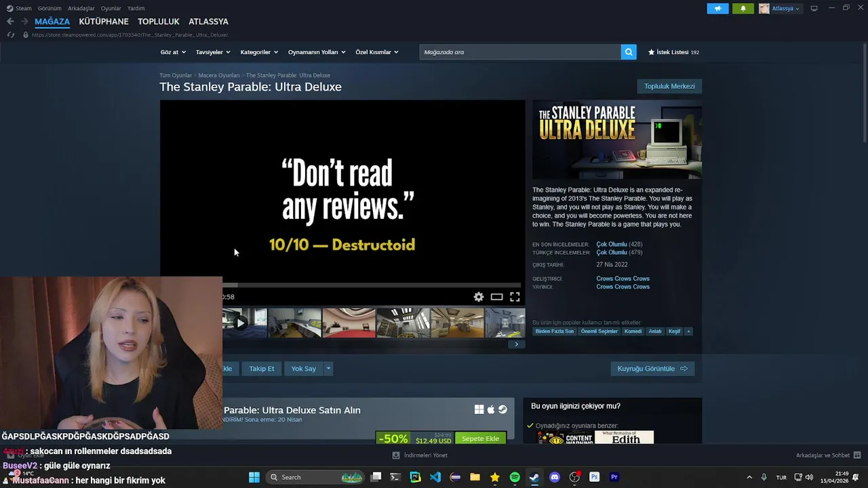This screenshot has height=488, width=868.
Task: Open Steam announcements megaphone button
Action: click(x=717, y=8)
